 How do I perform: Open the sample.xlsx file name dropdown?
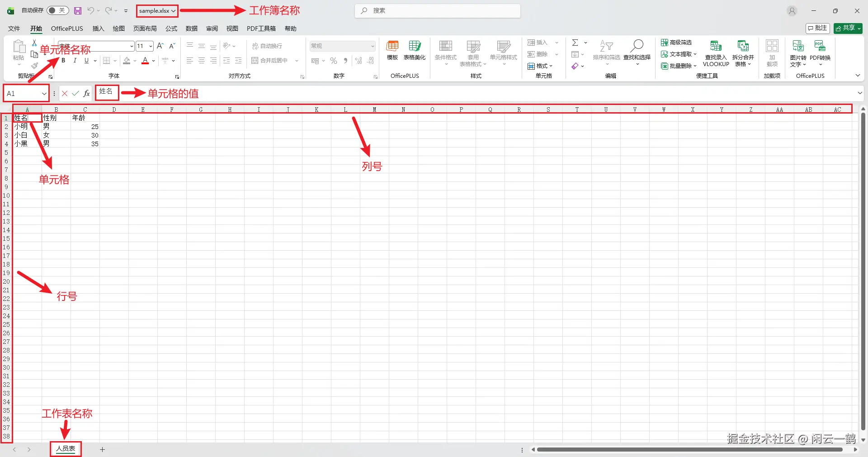[174, 11]
